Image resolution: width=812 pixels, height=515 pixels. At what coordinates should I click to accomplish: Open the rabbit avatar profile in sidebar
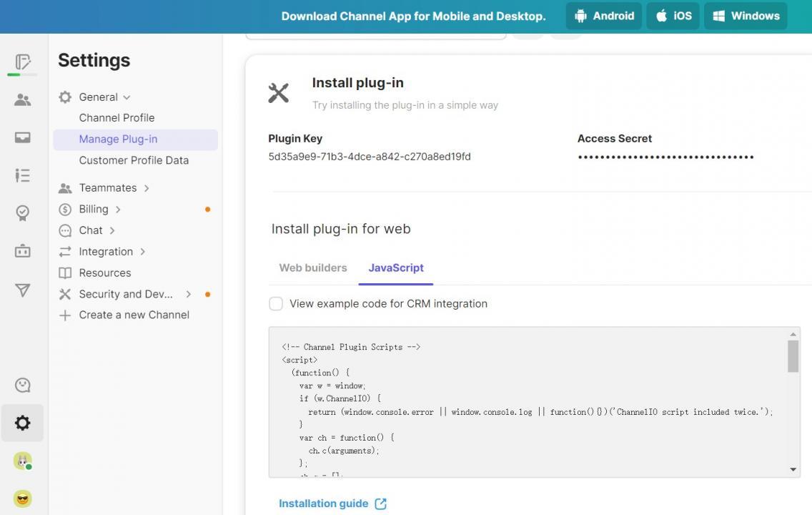[22, 461]
